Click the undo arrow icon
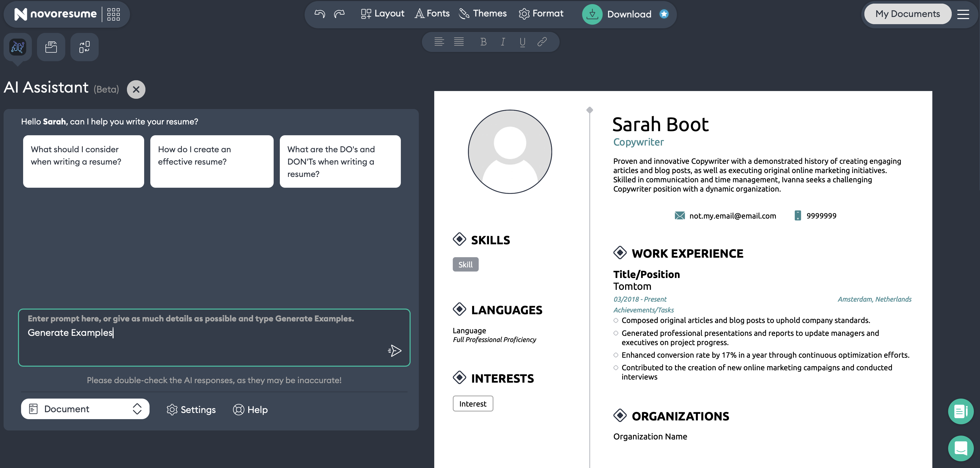The image size is (980, 468). [320, 14]
